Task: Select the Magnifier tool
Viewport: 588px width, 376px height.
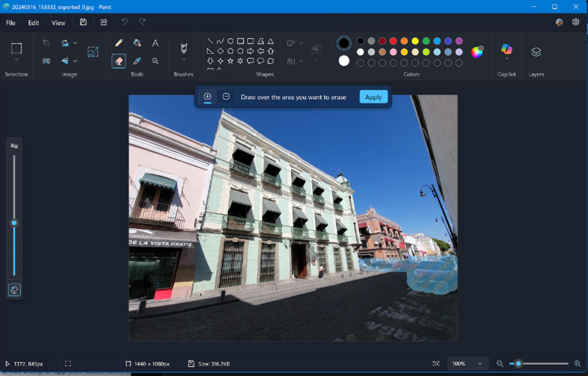Action: 156,61
